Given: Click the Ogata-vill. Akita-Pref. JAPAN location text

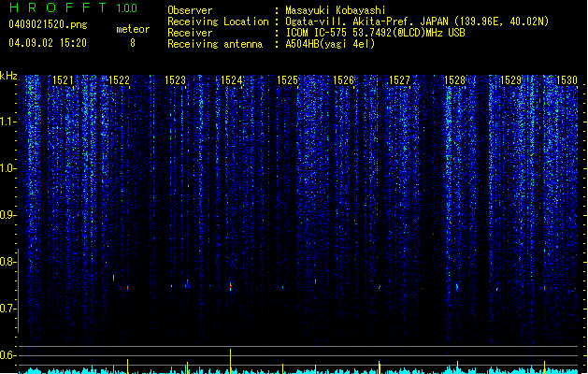Looking at the screenshot, I should [417, 22].
